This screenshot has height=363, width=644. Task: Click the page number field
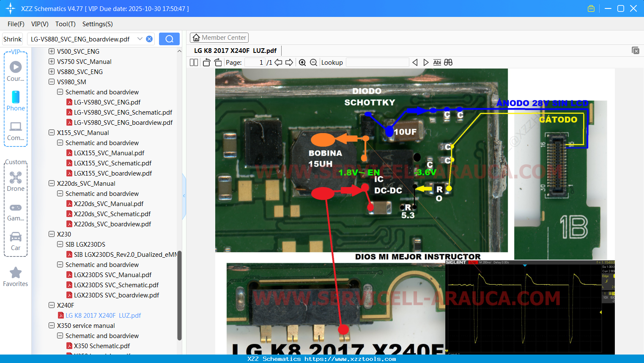click(255, 63)
